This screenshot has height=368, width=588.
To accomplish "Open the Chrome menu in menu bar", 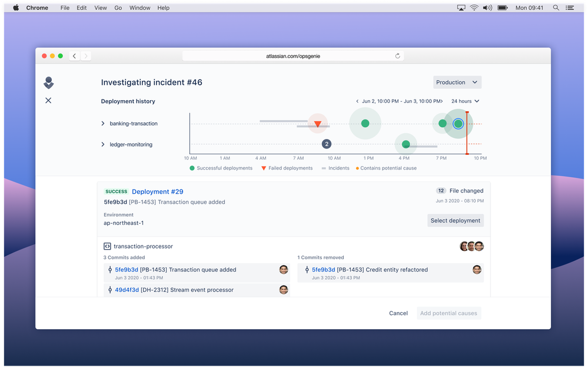I will [x=37, y=8].
